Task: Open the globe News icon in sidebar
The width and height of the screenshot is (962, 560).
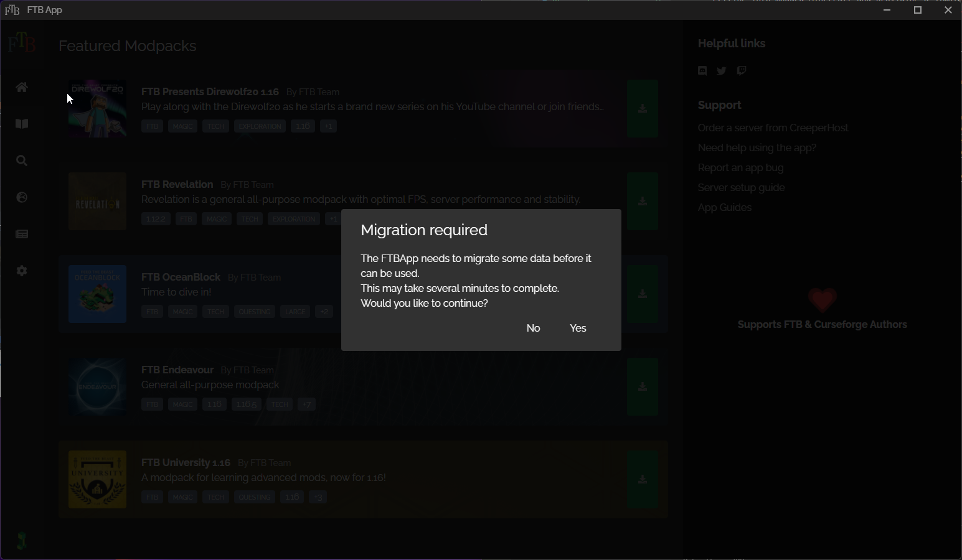Action: click(x=22, y=198)
